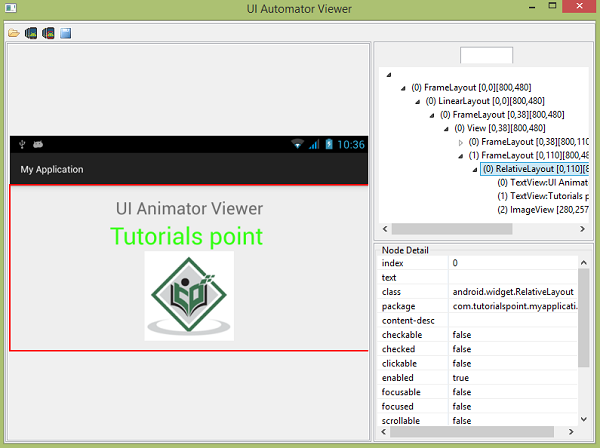Click the My Application title in screenshot
Image resolution: width=600 pixels, height=448 pixels.
[52, 169]
